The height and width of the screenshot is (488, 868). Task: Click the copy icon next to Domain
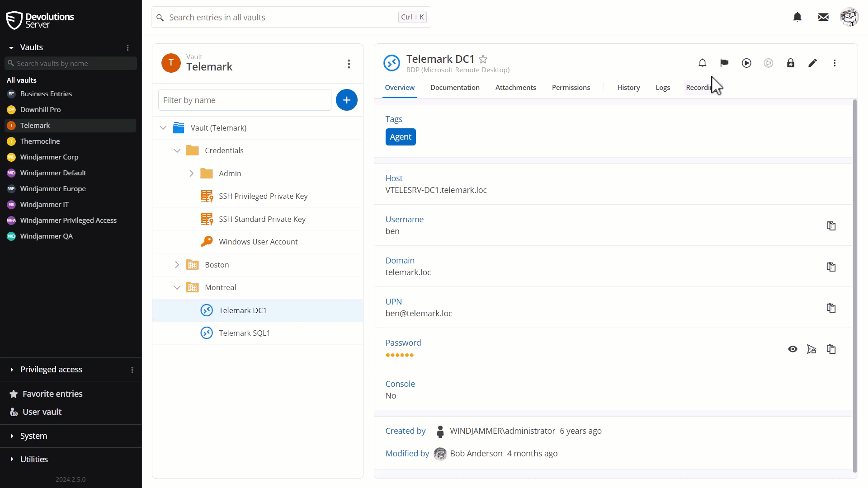click(832, 266)
